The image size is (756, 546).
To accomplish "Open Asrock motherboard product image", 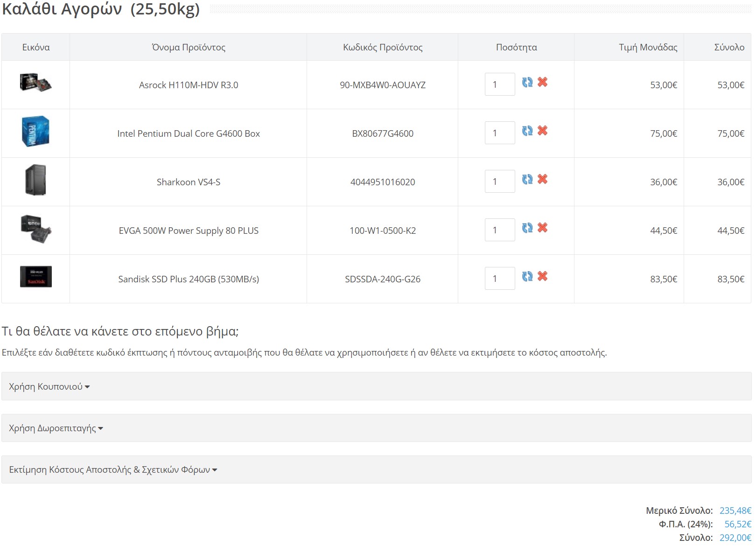I will (36, 83).
